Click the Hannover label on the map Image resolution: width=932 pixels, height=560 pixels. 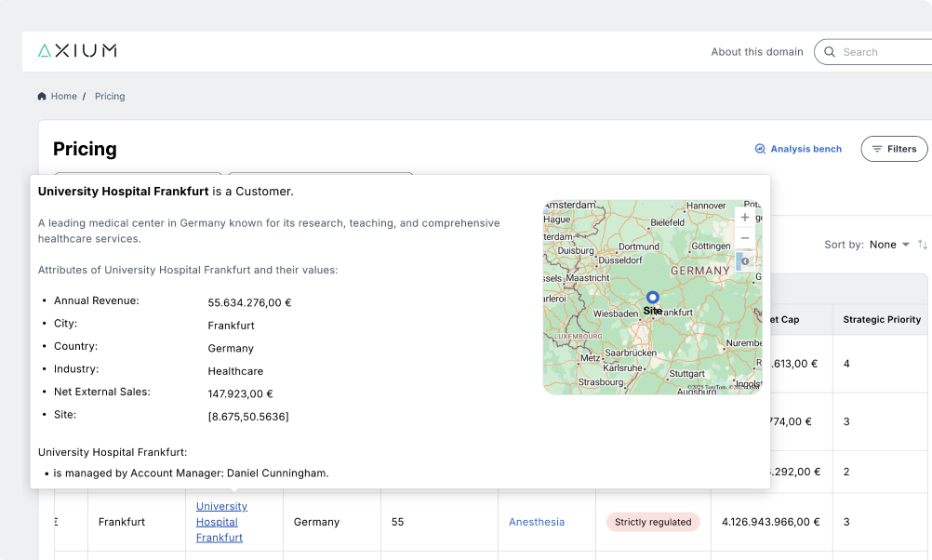(706, 206)
